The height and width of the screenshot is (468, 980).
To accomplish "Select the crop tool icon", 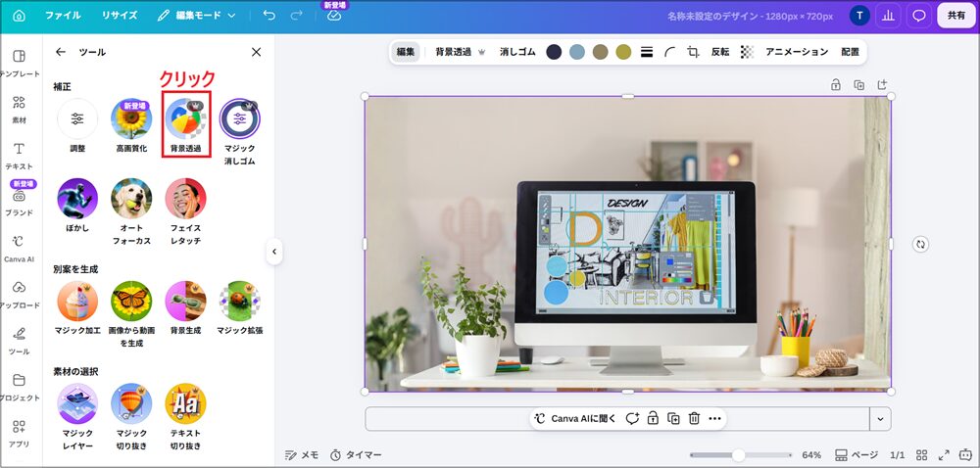I will (x=693, y=53).
